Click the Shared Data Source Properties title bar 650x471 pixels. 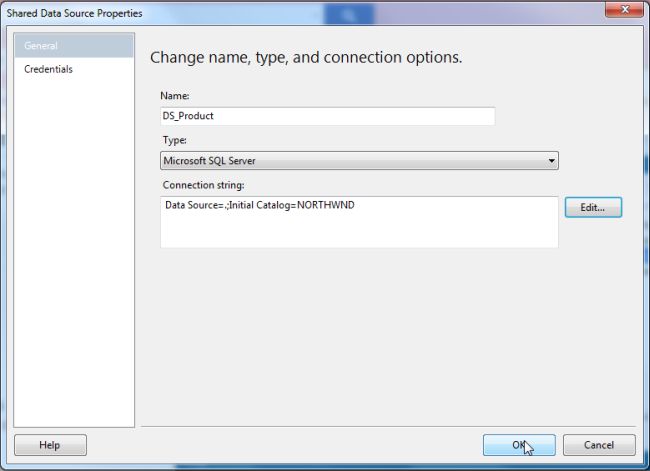click(x=290, y=13)
